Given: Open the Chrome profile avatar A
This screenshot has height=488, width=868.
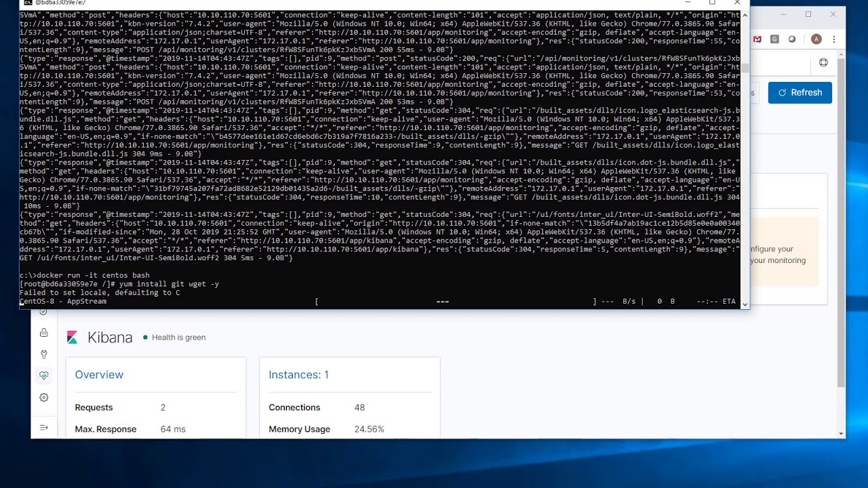Looking at the screenshot, I should (816, 39).
